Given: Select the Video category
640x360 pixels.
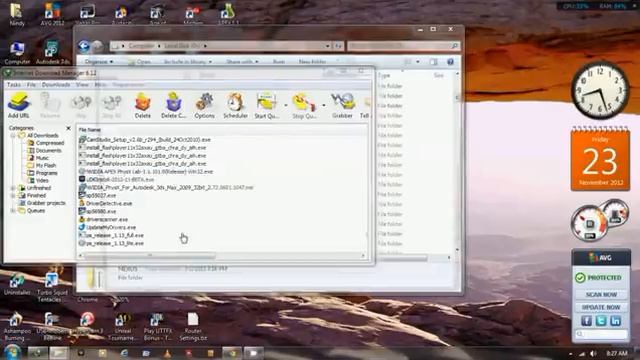Looking at the screenshot, I should [42, 180].
